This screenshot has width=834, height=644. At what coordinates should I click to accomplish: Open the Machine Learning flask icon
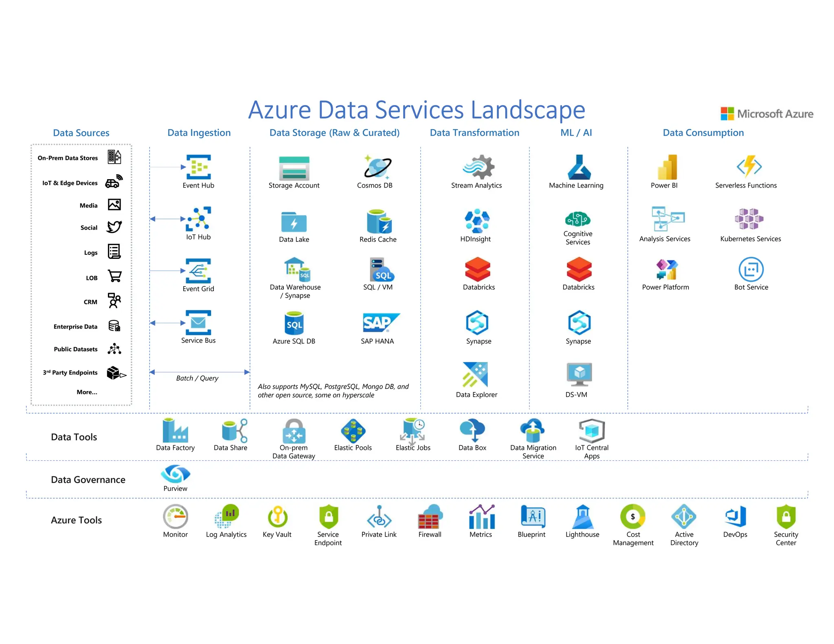[x=579, y=167]
